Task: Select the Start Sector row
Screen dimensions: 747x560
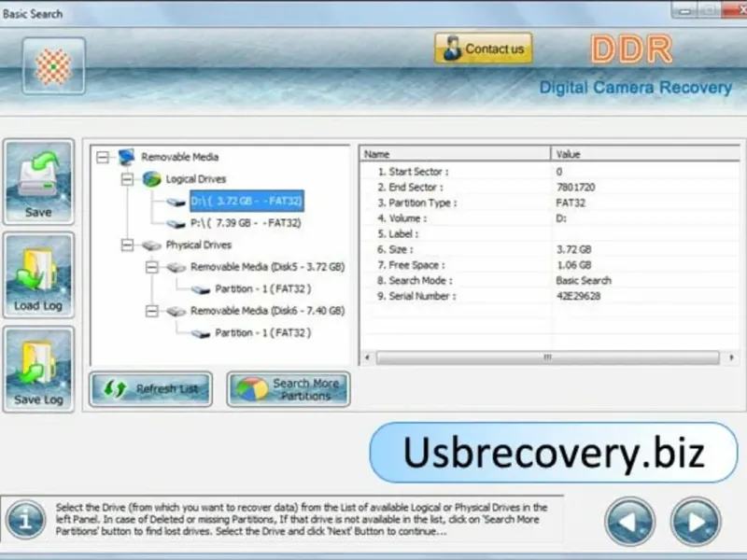Action: (550, 172)
